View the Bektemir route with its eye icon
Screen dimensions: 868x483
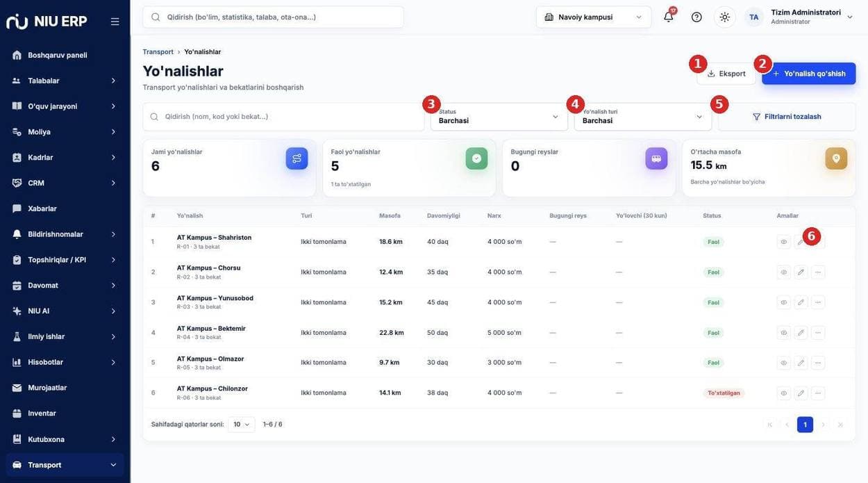coord(784,333)
